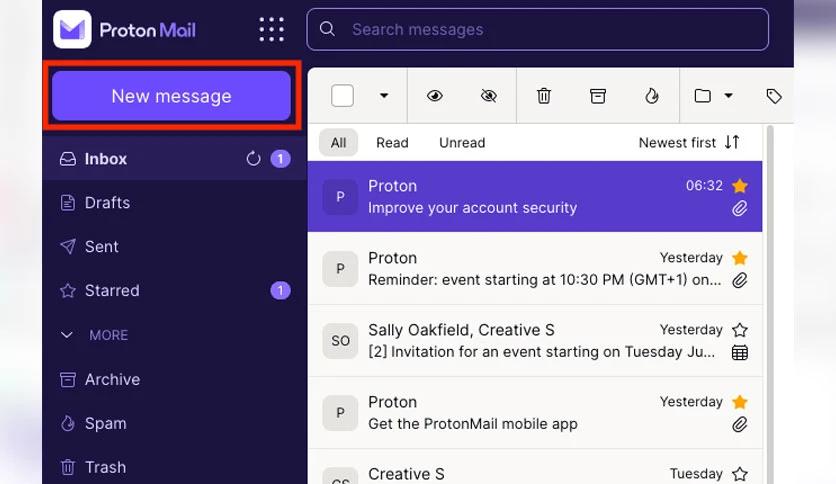Screen dimensions: 836x484
Task: Filter by the Read tab
Action: point(392,143)
